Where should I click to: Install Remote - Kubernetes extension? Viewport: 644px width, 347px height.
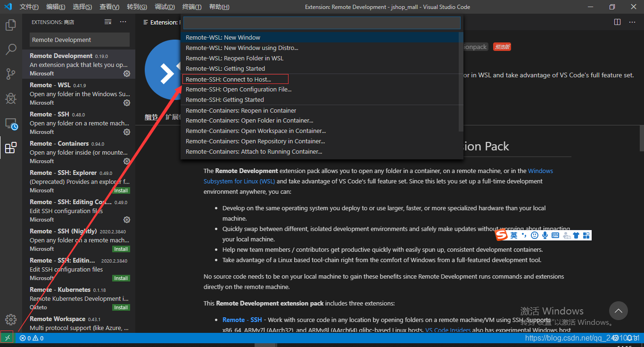point(121,307)
